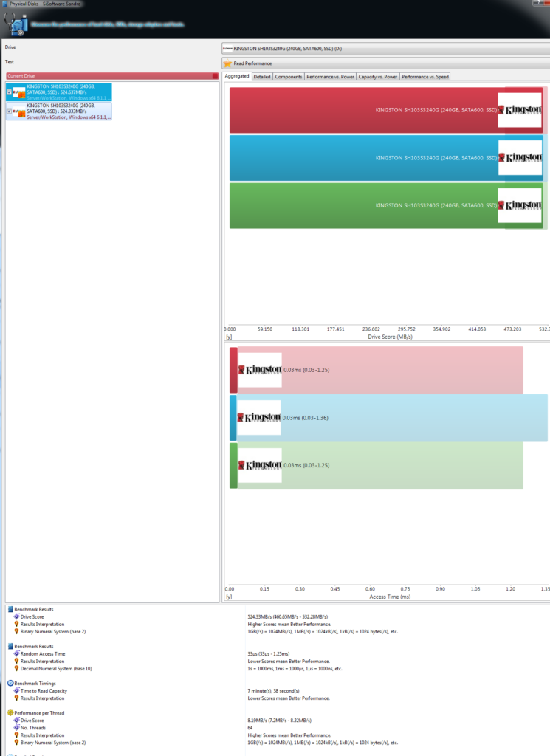Click Kingston logo on the 0.03-1.36 access time bar

259,418
